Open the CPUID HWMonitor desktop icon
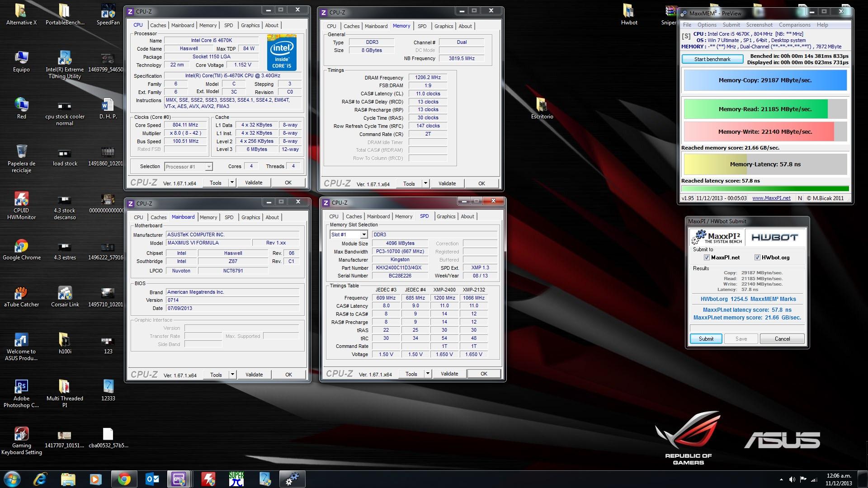This screenshot has width=868, height=488. (x=21, y=206)
